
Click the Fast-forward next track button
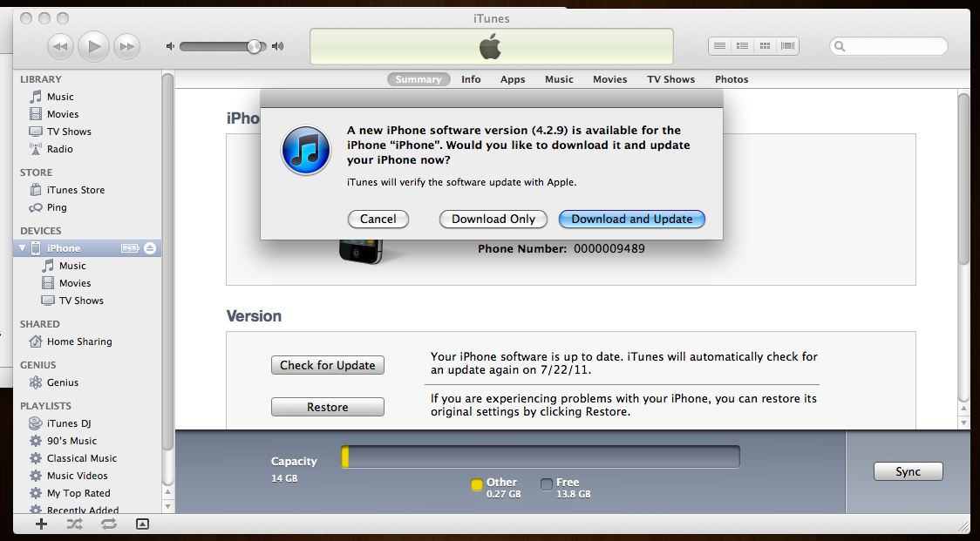click(x=127, y=46)
